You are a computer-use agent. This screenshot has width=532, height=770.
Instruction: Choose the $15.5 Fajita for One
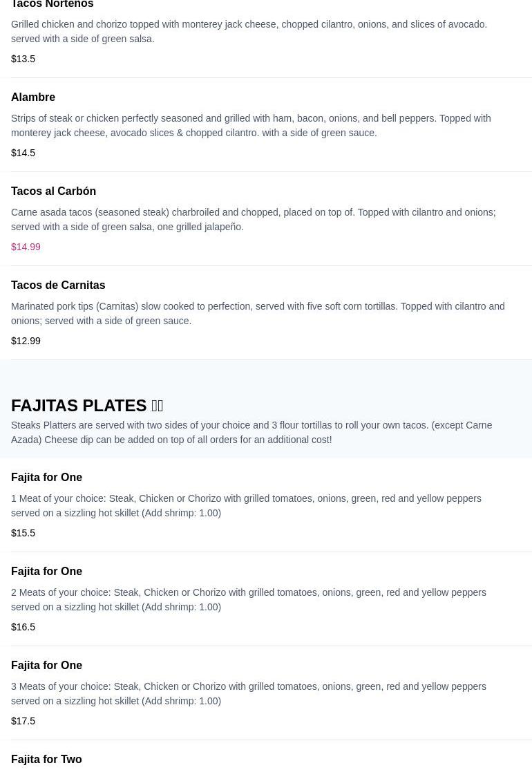point(23,533)
